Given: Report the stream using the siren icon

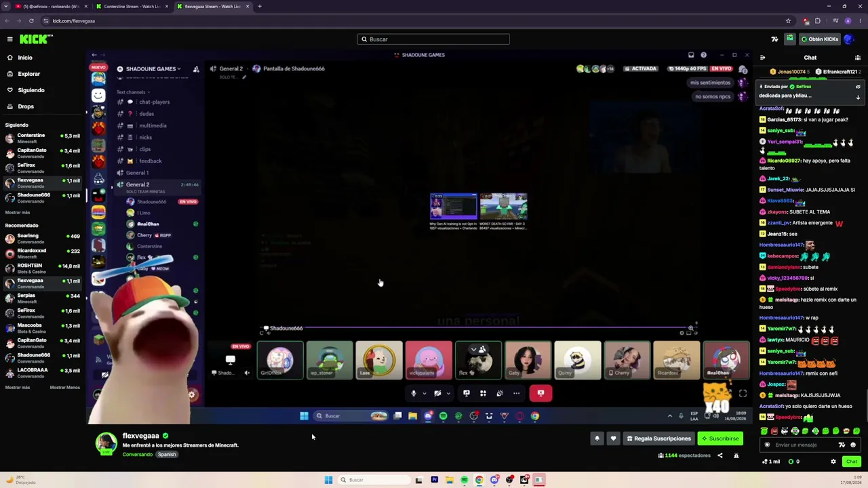Looking at the screenshot, I should [736, 455].
